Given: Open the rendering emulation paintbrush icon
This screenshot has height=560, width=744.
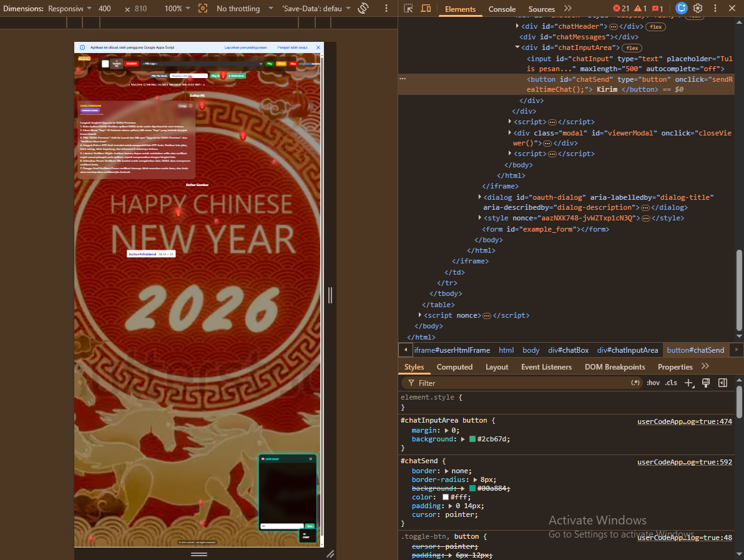Looking at the screenshot, I should (706, 383).
